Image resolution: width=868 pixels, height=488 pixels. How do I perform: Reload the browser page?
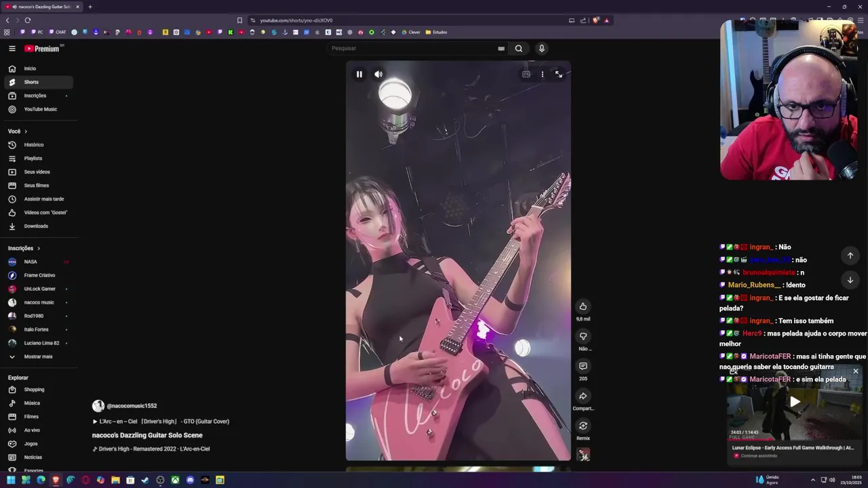(x=28, y=20)
